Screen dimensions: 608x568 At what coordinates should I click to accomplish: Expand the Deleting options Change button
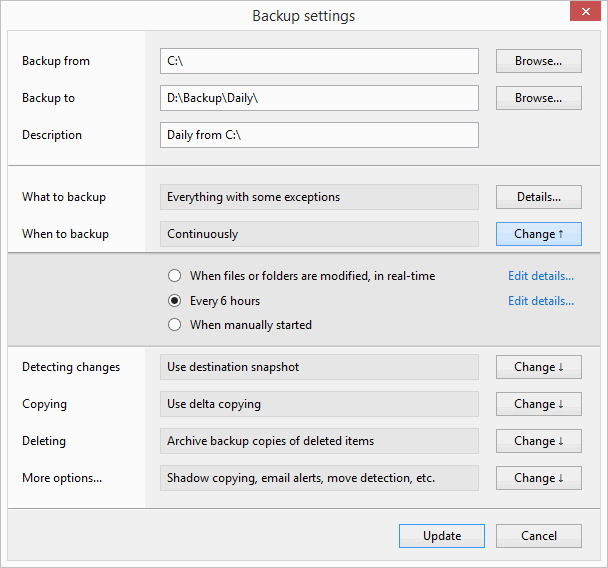pos(539,441)
